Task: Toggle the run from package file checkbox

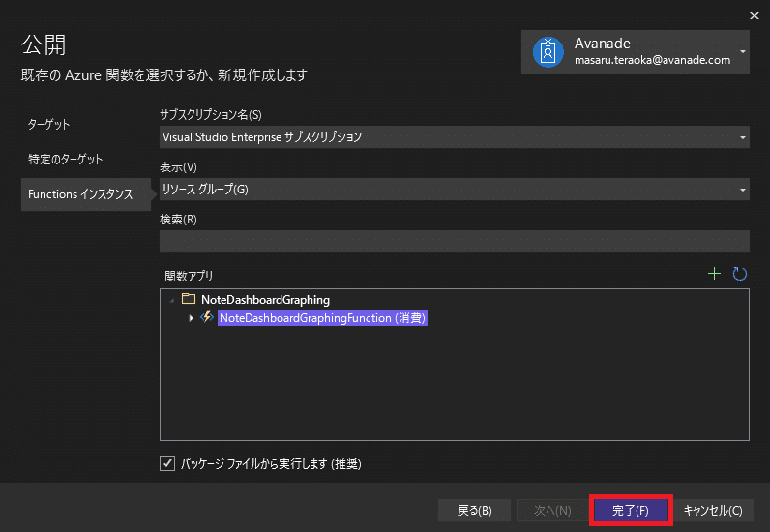Action: pos(167,463)
